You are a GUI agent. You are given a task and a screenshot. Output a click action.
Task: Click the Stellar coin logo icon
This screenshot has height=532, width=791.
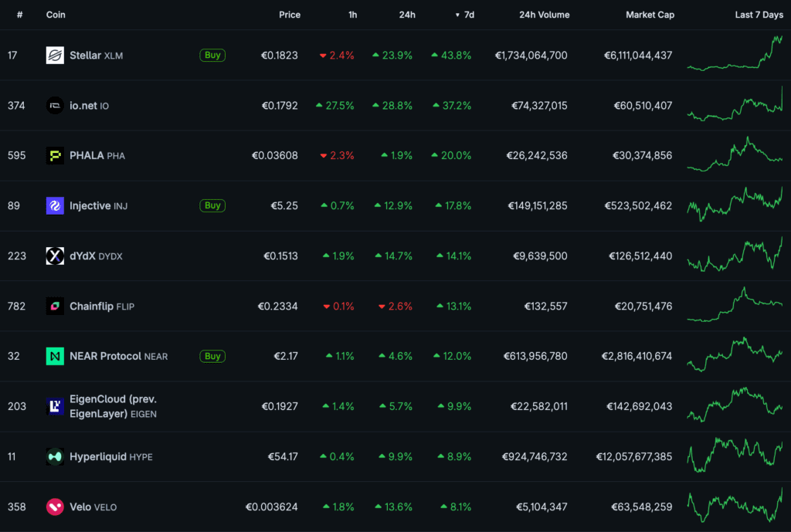click(x=55, y=55)
